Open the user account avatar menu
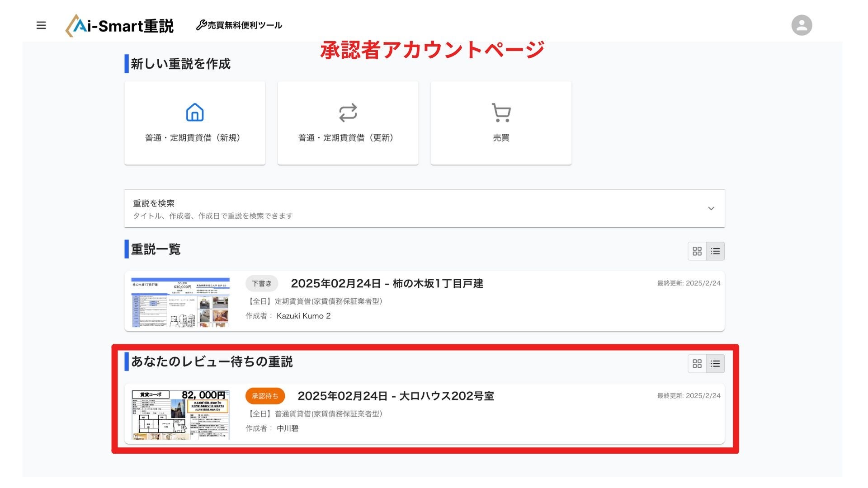The image size is (868, 488). point(802,25)
